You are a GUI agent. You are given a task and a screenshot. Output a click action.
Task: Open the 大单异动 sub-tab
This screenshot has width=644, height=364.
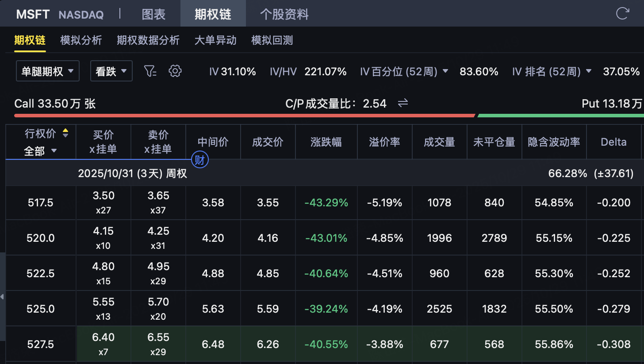(215, 40)
